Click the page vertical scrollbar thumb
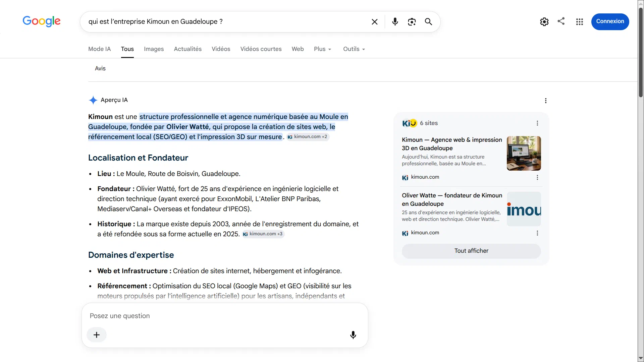Viewport: 644px width, 362px height. (x=641, y=52)
